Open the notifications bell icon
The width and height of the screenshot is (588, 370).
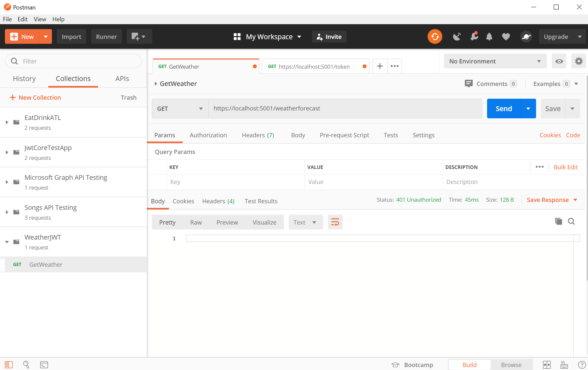(489, 37)
